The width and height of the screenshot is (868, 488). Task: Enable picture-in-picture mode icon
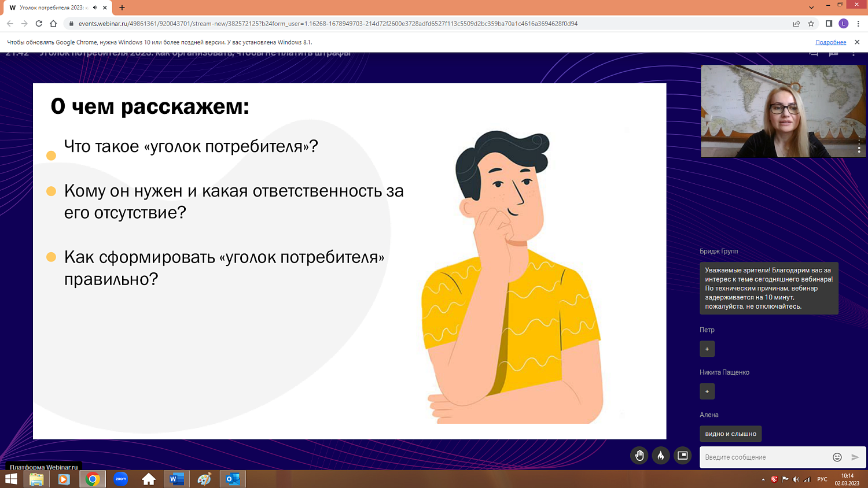click(x=682, y=456)
